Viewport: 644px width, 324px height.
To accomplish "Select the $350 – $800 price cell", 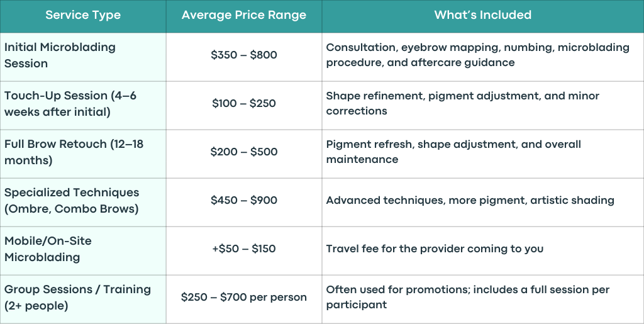I will click(244, 57).
